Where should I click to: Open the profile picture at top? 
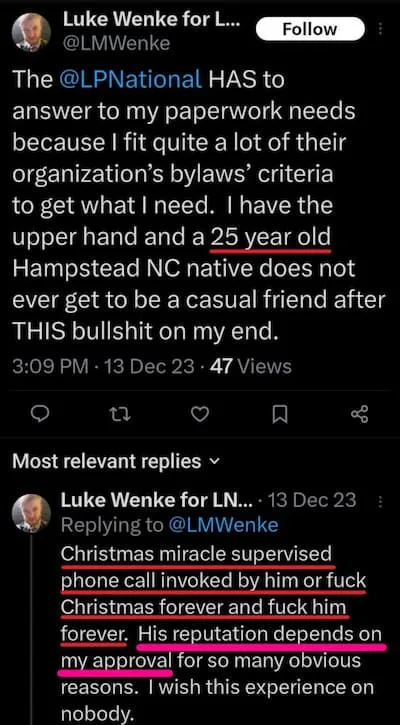click(31, 32)
